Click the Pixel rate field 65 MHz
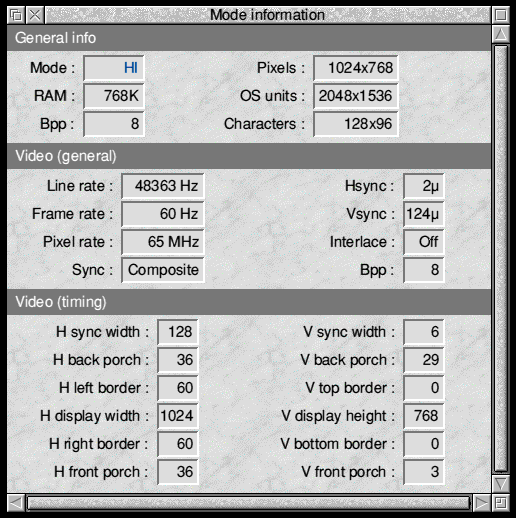Screen dimensions: 516x518 [x=163, y=242]
